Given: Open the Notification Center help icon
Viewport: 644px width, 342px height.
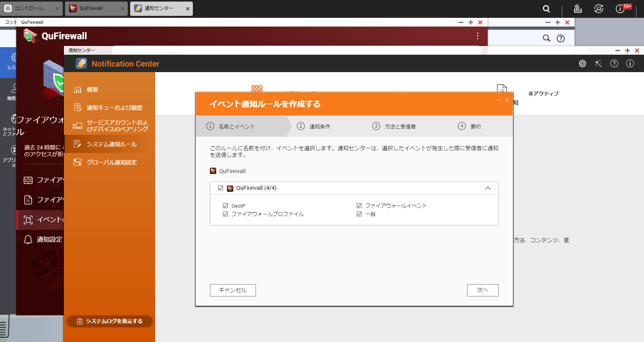Looking at the screenshot, I should (614, 63).
